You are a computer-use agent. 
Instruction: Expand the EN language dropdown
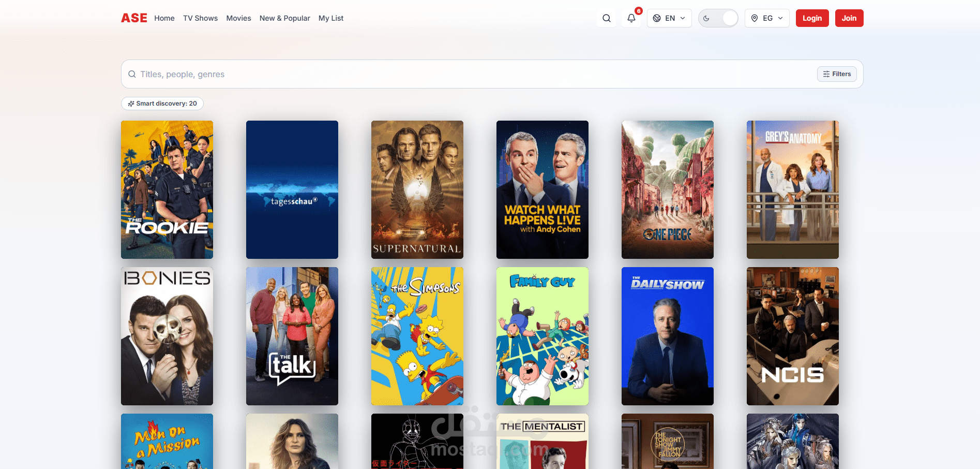click(669, 18)
